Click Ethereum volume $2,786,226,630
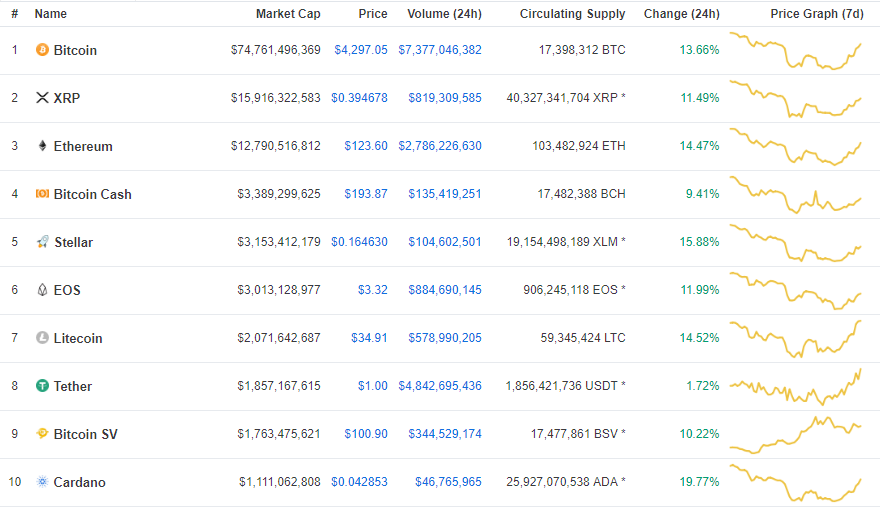 (x=440, y=146)
